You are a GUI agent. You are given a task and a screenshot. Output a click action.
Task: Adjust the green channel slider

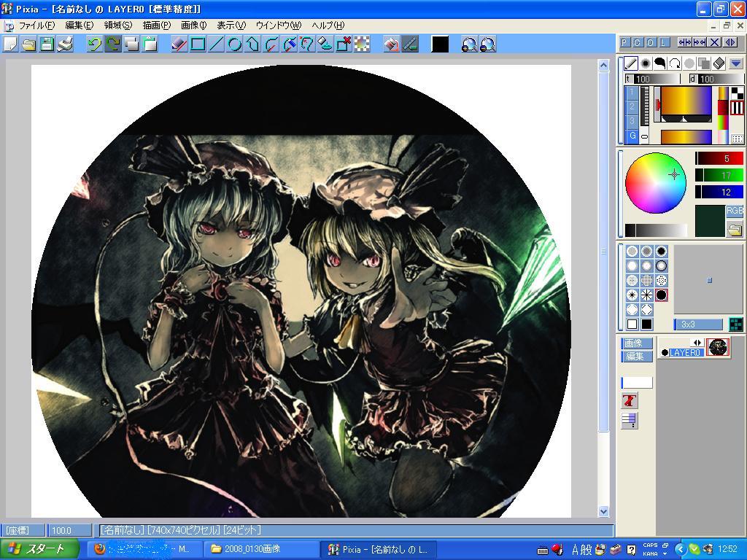[719, 175]
